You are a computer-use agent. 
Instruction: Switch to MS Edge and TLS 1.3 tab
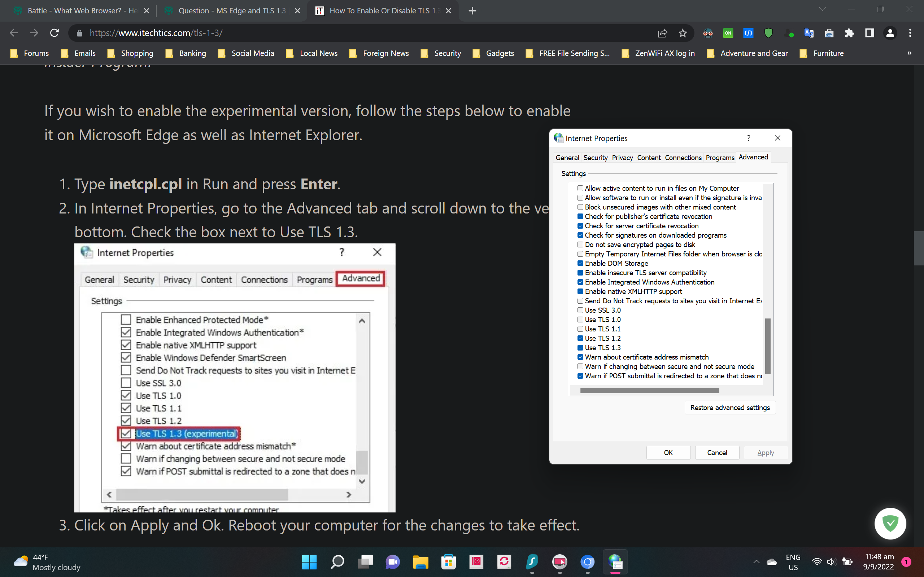231,11
